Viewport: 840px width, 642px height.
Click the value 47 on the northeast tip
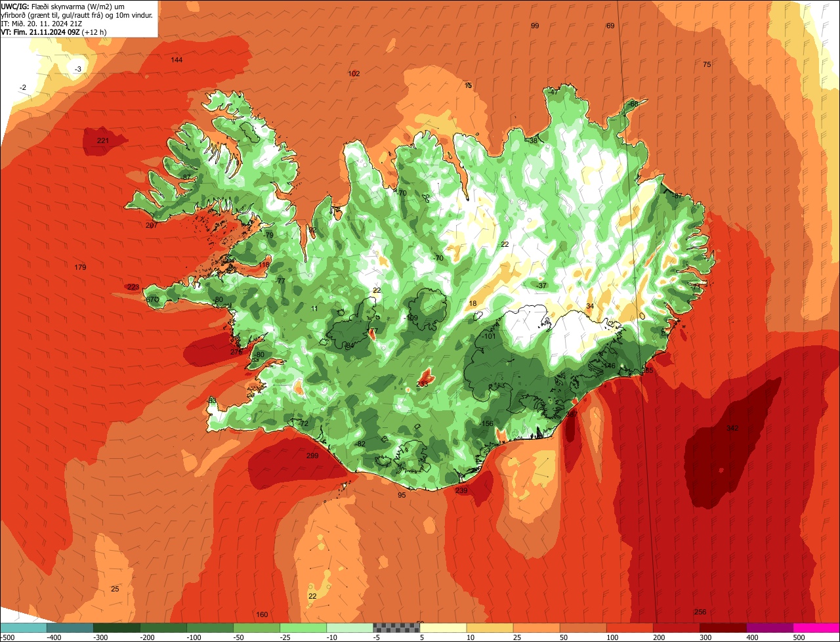click(x=554, y=93)
